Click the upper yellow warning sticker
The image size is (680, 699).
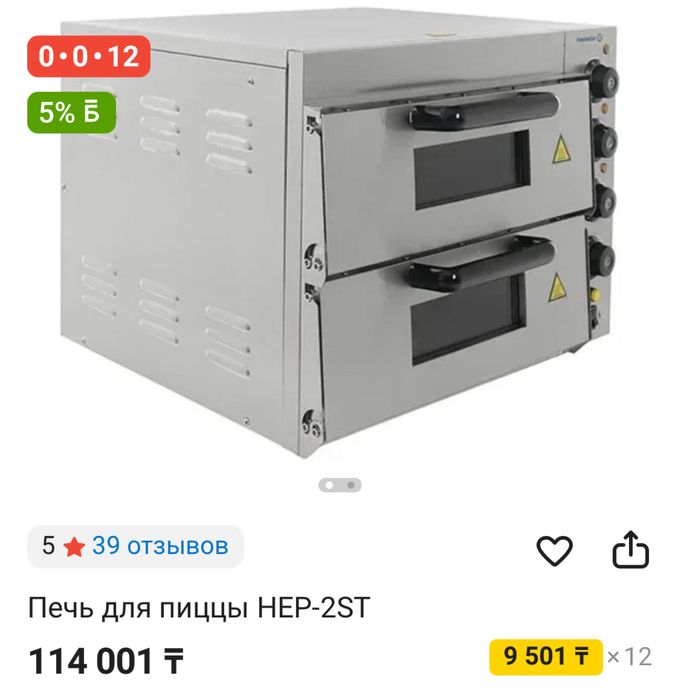click(561, 149)
